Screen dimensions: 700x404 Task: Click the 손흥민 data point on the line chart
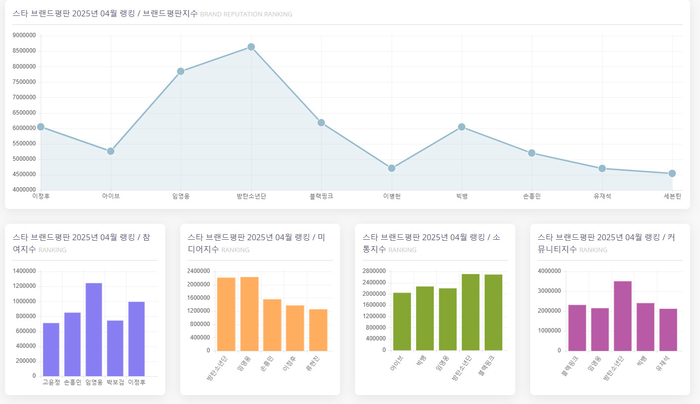coord(532,153)
